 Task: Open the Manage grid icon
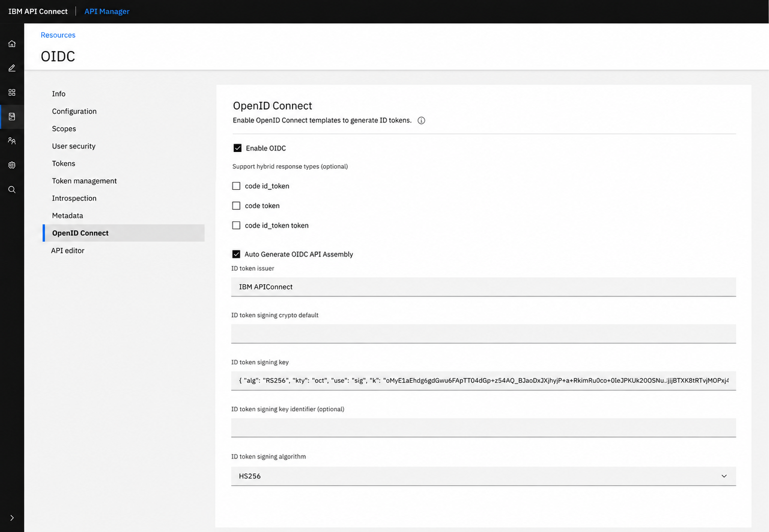[12, 92]
